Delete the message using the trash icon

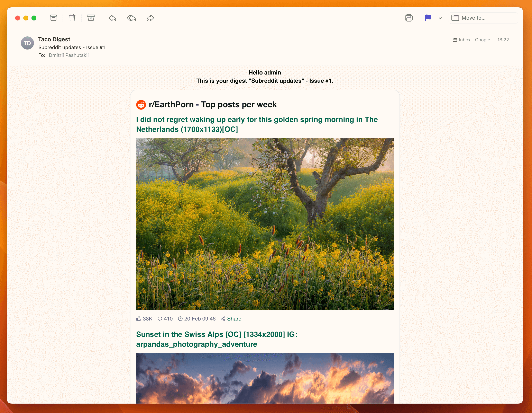click(72, 18)
